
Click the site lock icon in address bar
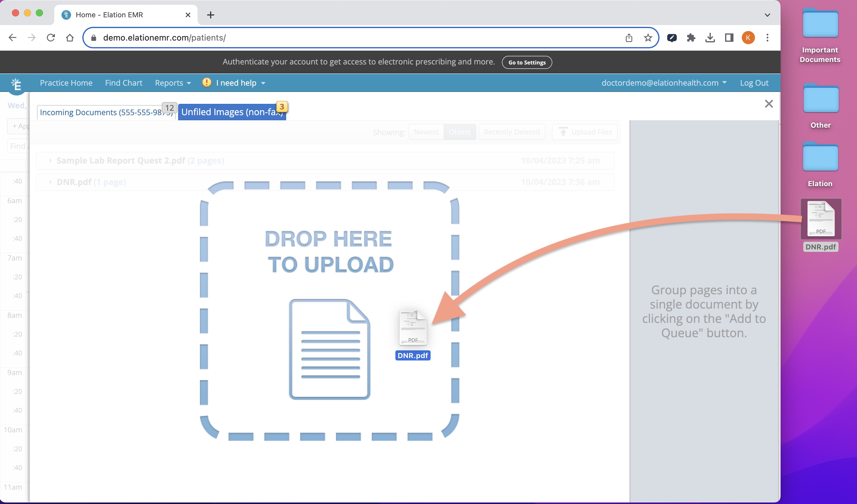pyautogui.click(x=93, y=38)
